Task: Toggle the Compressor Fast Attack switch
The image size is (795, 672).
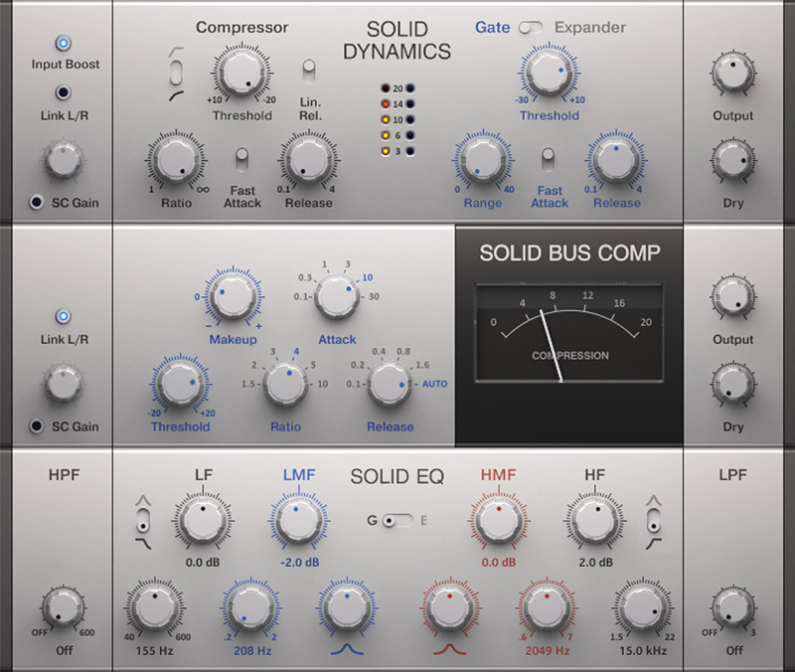Action: pyautogui.click(x=241, y=159)
